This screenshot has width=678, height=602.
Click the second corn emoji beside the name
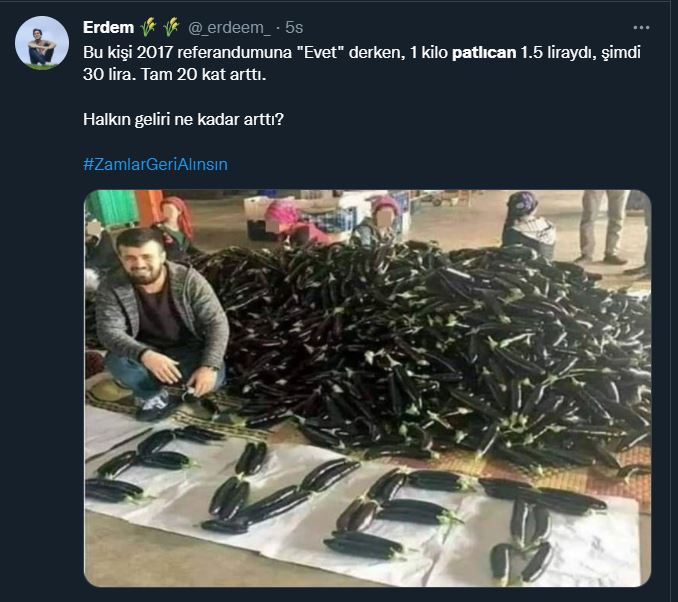point(172,27)
